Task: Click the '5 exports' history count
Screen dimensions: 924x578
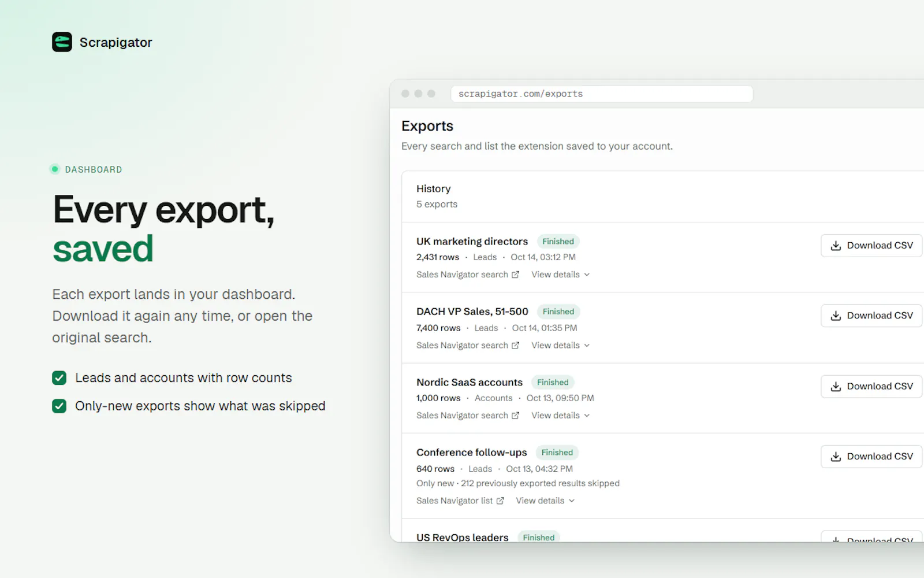Action: point(437,204)
